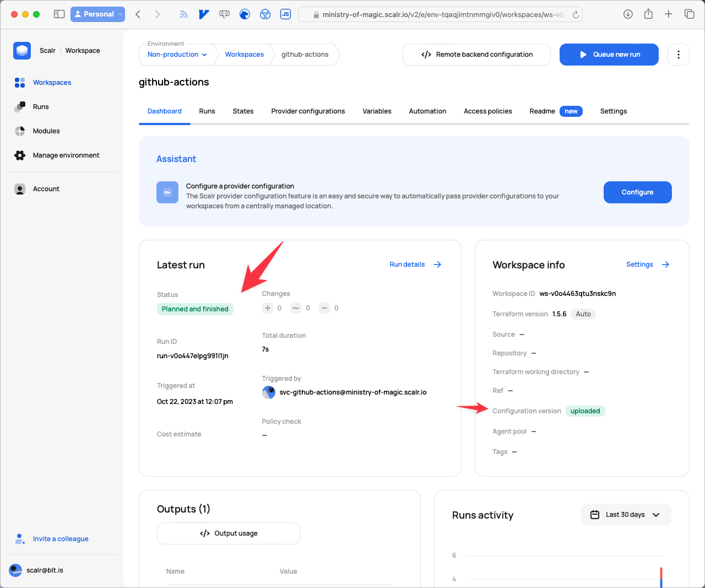Open a new browser tab
The image size is (705, 588).
[669, 14]
